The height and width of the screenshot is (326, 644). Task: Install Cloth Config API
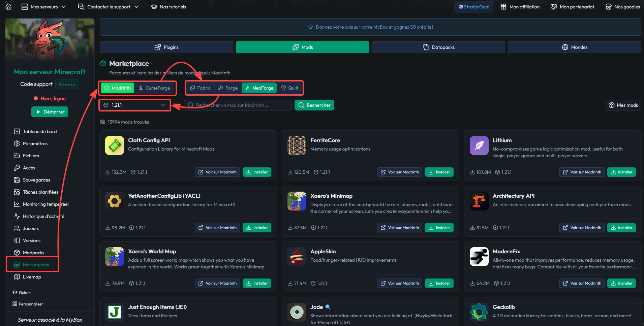click(257, 172)
